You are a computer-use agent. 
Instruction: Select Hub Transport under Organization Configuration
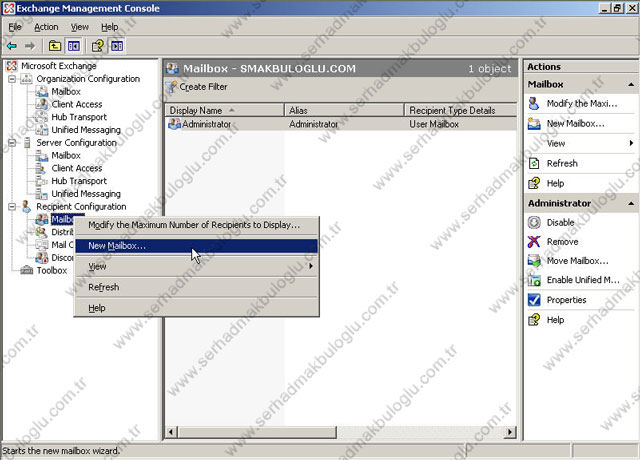click(x=79, y=117)
